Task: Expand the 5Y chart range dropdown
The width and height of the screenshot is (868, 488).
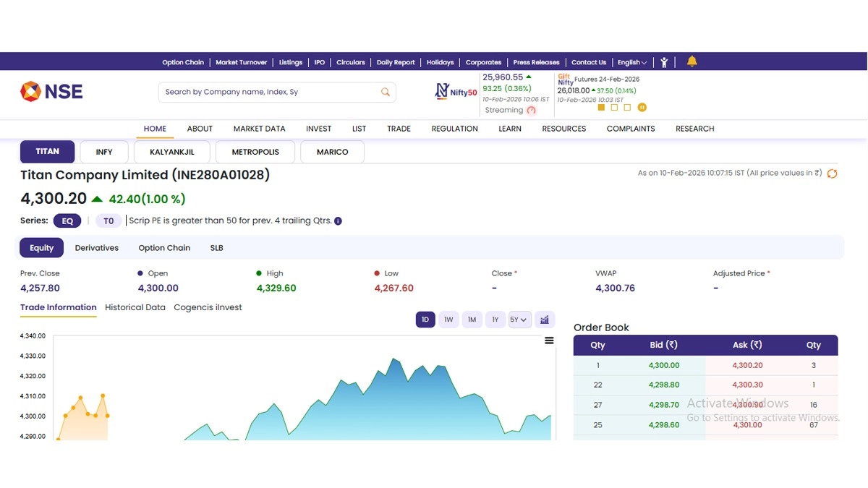Action: [x=519, y=320]
